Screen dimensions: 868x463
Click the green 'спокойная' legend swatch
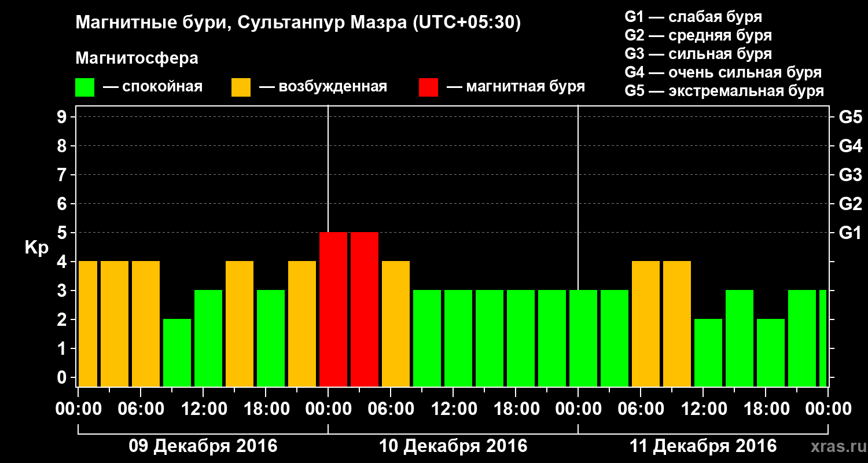point(85,87)
